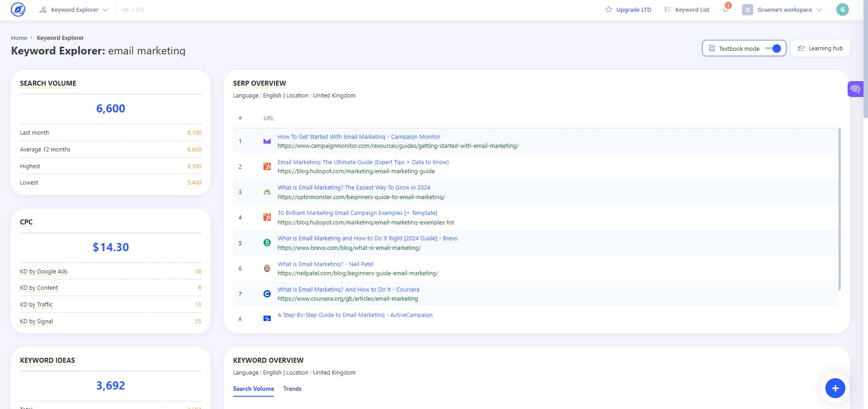Image resolution: width=868 pixels, height=409 pixels.
Task: Open notifications via the bell icon
Action: (x=725, y=10)
